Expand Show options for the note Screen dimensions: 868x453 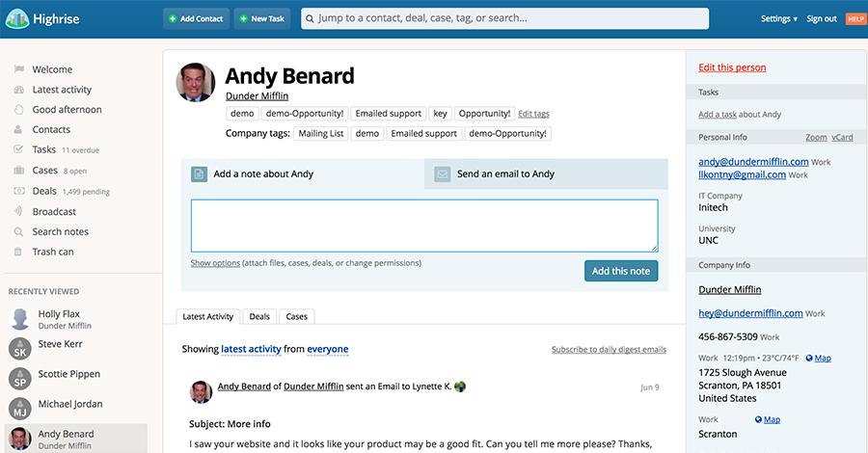(215, 263)
